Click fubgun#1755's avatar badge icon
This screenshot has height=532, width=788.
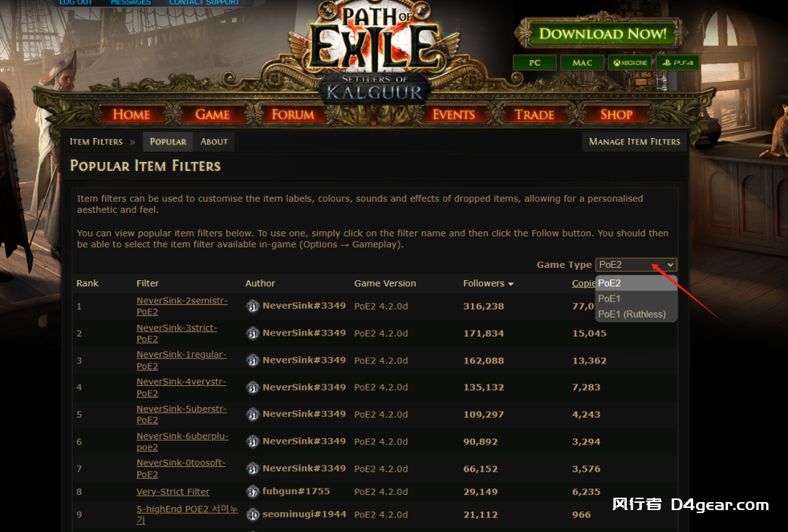point(252,491)
